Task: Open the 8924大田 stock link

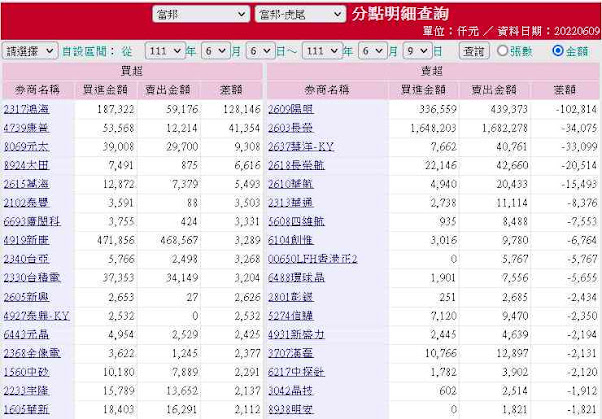Action: 26,165
